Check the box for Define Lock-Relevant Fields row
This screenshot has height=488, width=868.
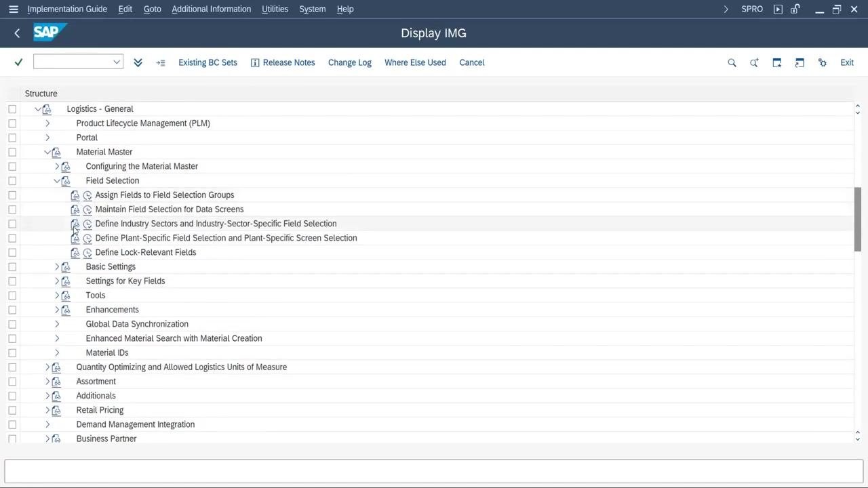[x=12, y=252]
